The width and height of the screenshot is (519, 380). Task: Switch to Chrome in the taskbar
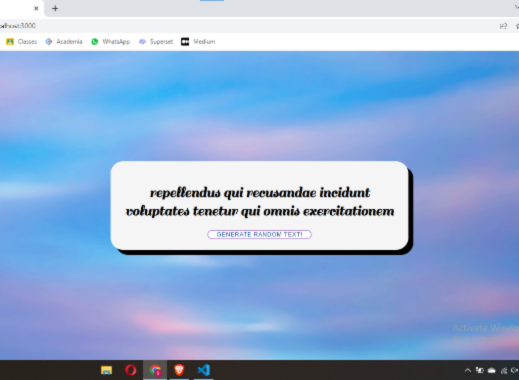155,370
